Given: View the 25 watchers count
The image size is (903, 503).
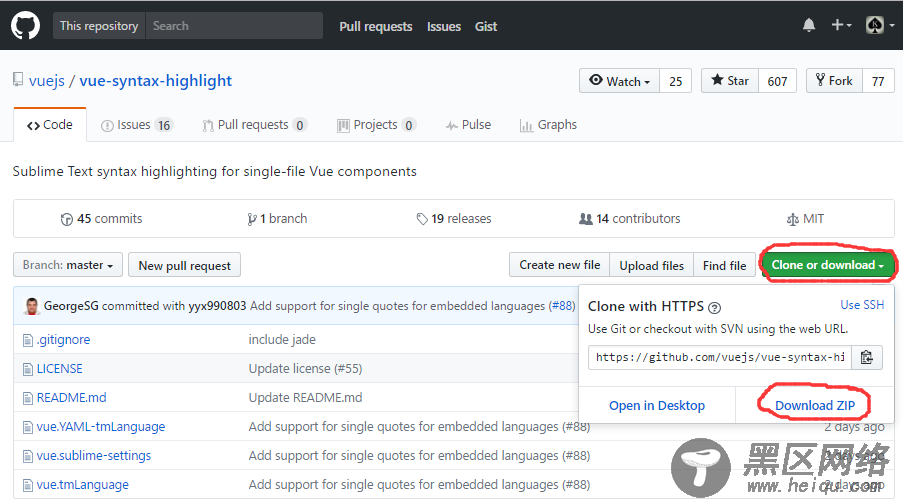Looking at the screenshot, I should (x=676, y=81).
